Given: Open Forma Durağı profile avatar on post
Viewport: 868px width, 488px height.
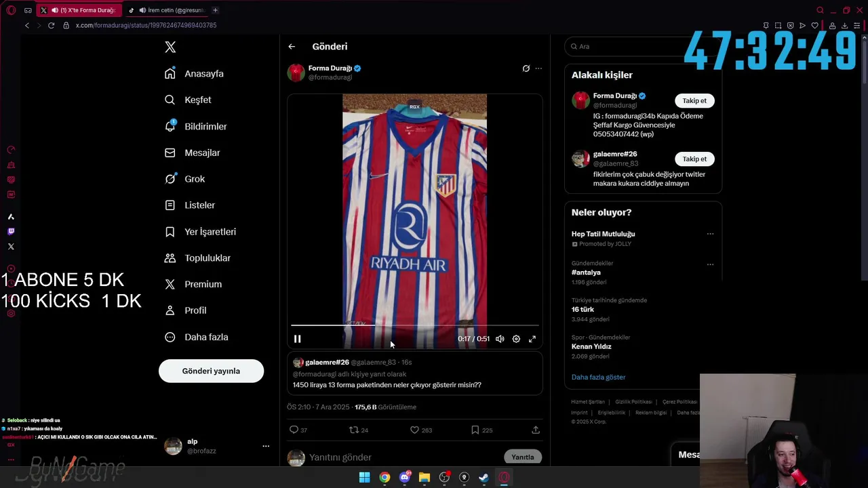Looking at the screenshot, I should point(296,73).
